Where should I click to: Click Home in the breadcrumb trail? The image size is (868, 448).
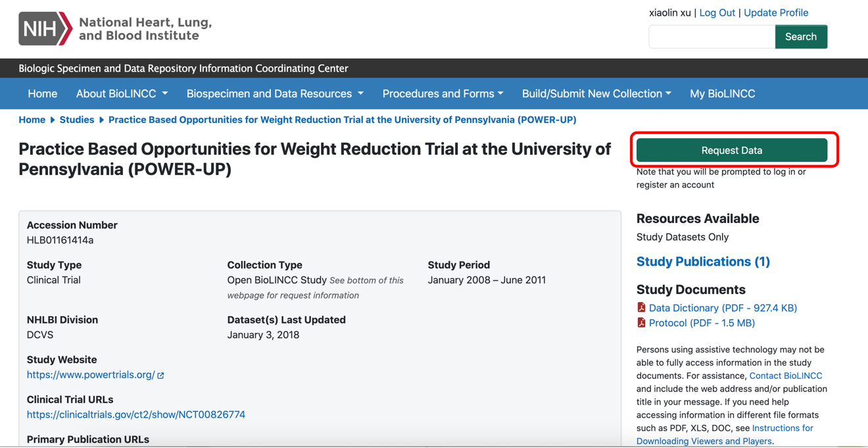coord(32,120)
